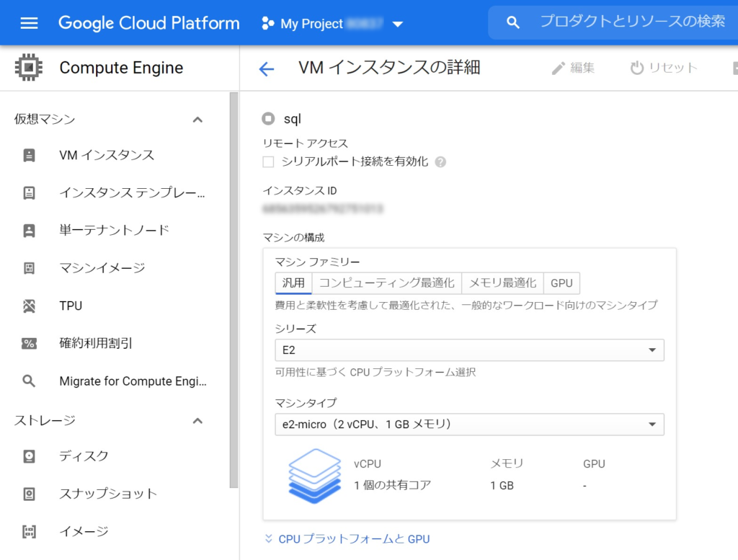Open the マシンタイプ e2-micro dropdown
Screen dimensions: 738x560
coord(469,425)
